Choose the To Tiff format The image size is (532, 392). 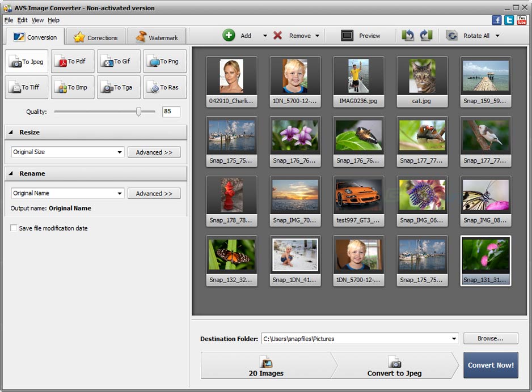point(27,87)
